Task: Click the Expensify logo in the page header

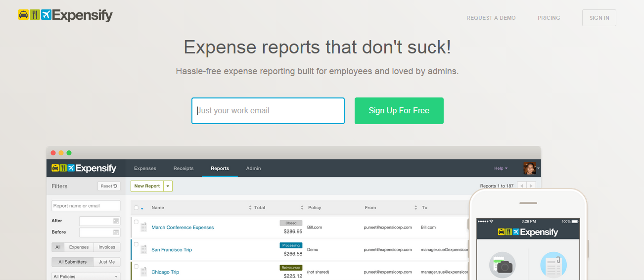Action: tap(65, 15)
